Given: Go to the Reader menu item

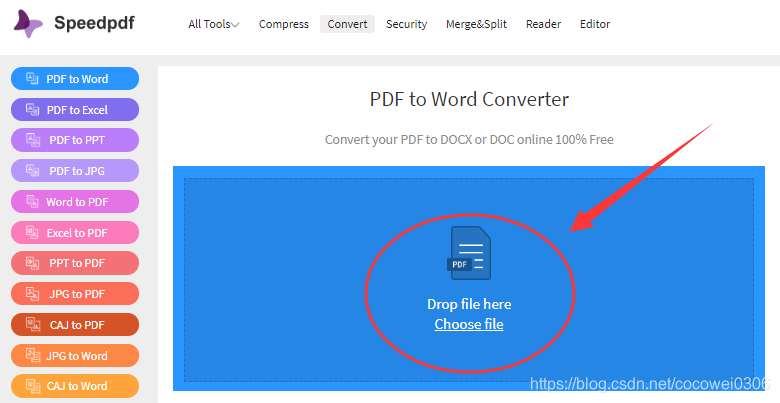Looking at the screenshot, I should point(543,24).
